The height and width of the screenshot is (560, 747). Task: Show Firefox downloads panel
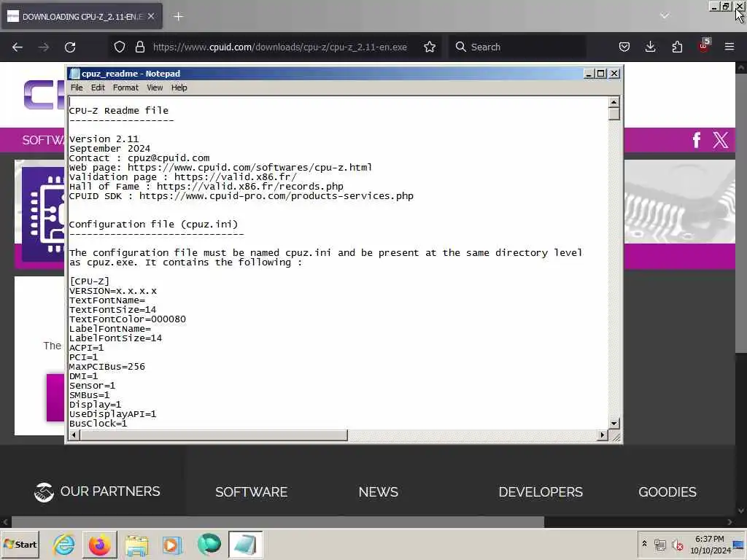click(x=650, y=47)
